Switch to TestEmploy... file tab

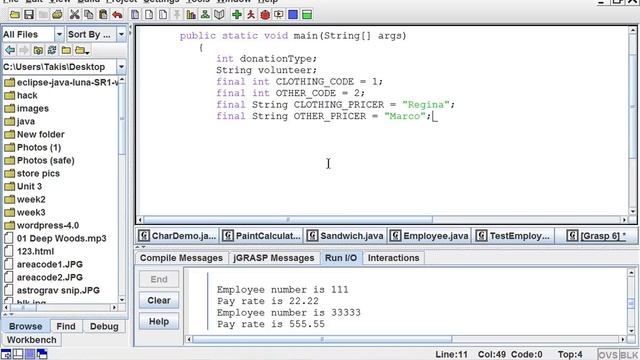pyautogui.click(x=513, y=236)
